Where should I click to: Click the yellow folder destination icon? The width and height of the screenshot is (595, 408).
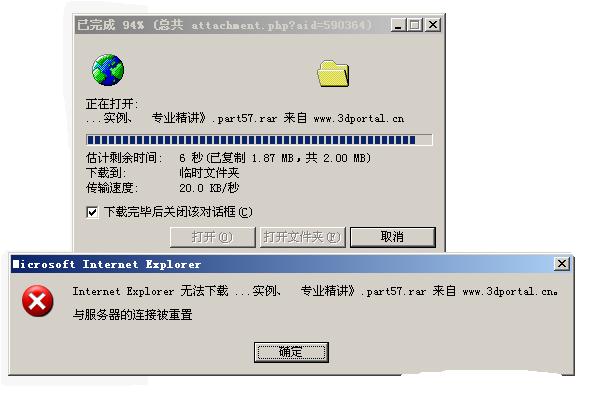333,74
